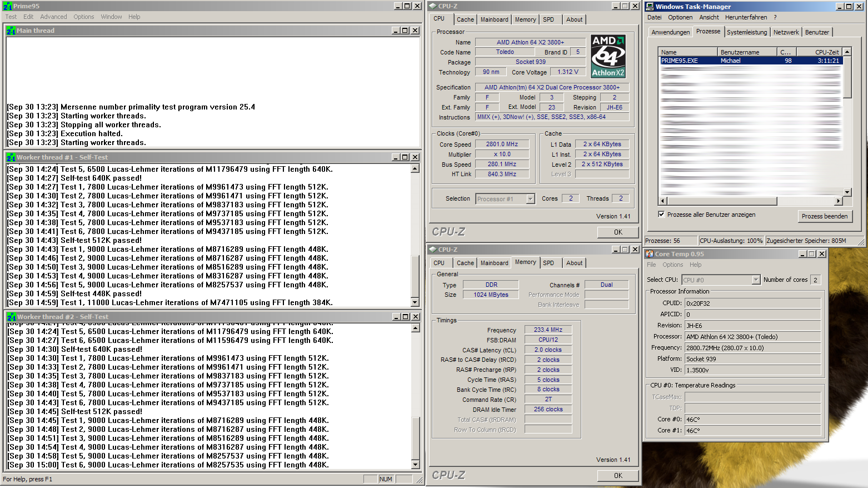Image resolution: width=868 pixels, height=488 pixels.
Task: Open About tab in lower CPU-Z
Action: (x=575, y=263)
